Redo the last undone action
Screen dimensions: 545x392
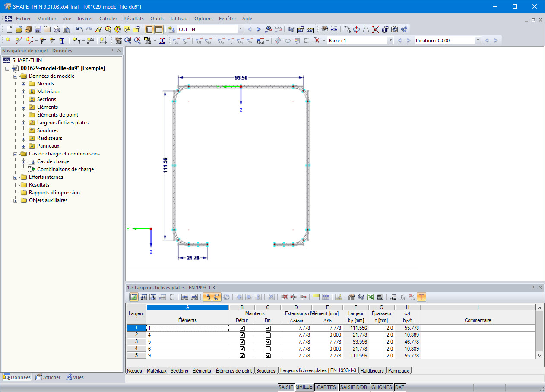tap(89, 29)
